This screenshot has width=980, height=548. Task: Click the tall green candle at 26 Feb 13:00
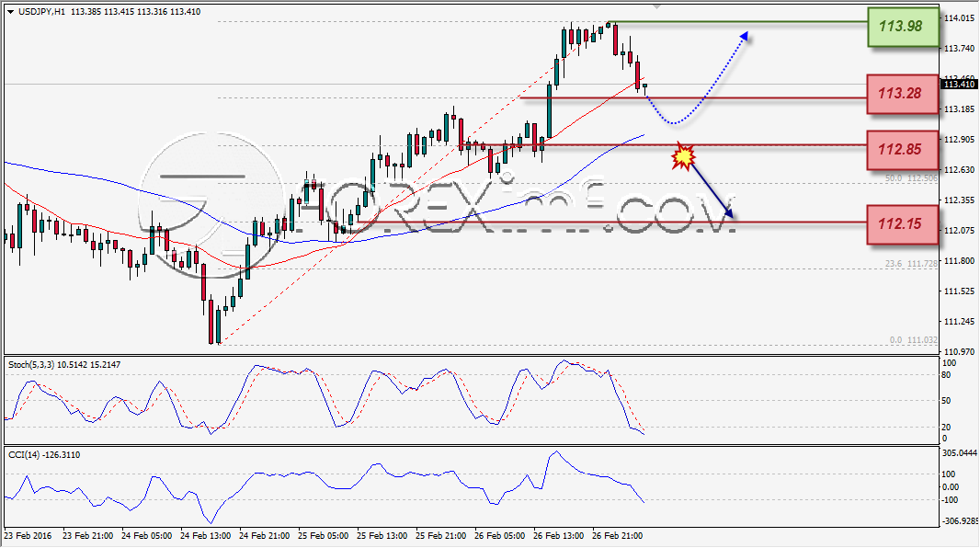tap(550, 110)
